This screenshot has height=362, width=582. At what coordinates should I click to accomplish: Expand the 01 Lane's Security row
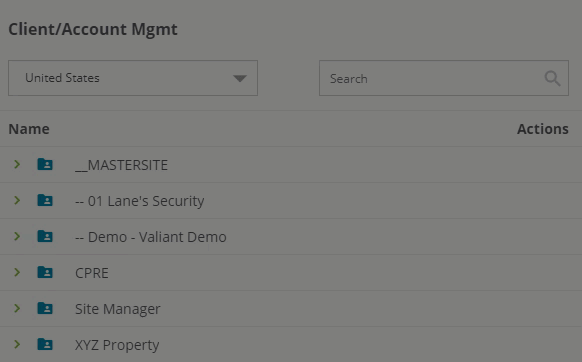(x=17, y=200)
